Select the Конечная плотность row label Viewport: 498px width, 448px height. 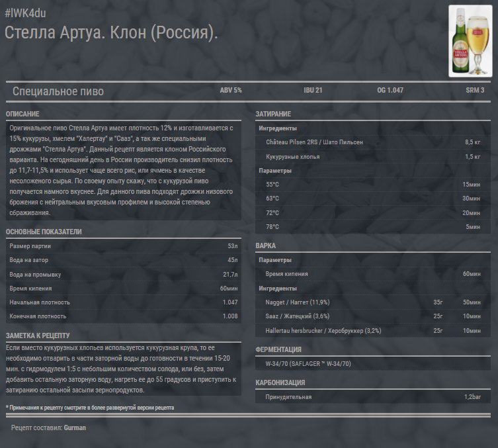pos(38,316)
